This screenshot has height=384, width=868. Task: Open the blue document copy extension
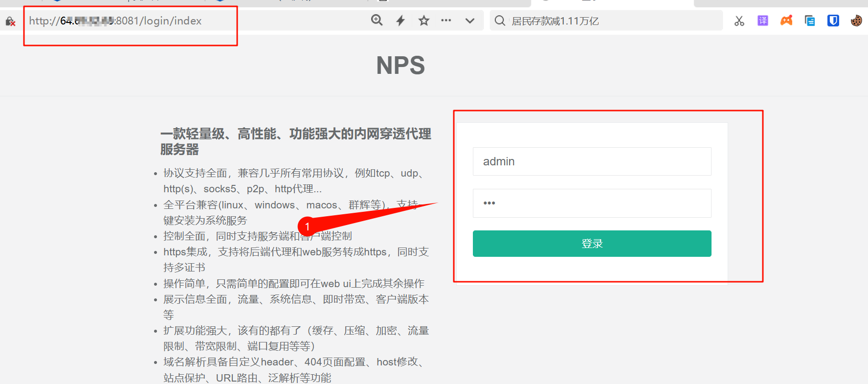click(x=810, y=21)
